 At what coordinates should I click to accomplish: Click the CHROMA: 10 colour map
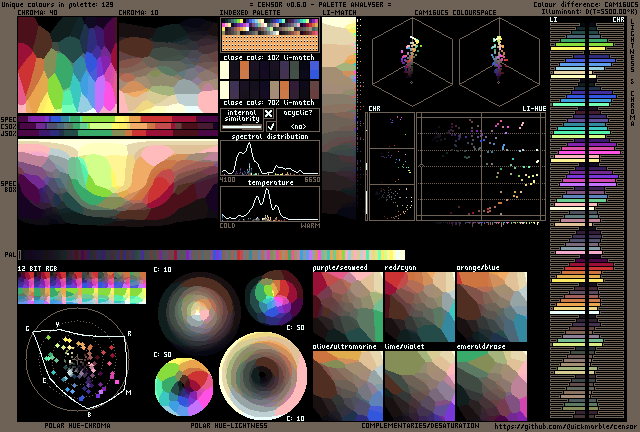[168, 65]
